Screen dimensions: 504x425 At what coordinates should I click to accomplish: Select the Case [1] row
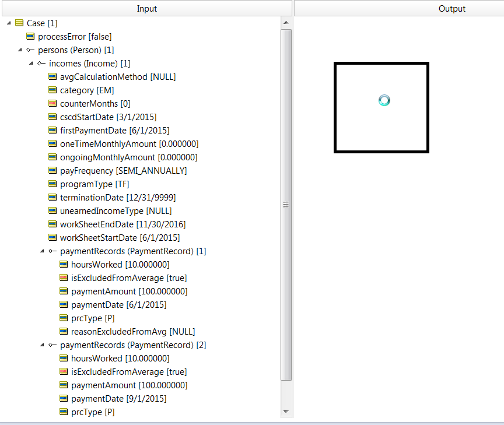(42, 23)
